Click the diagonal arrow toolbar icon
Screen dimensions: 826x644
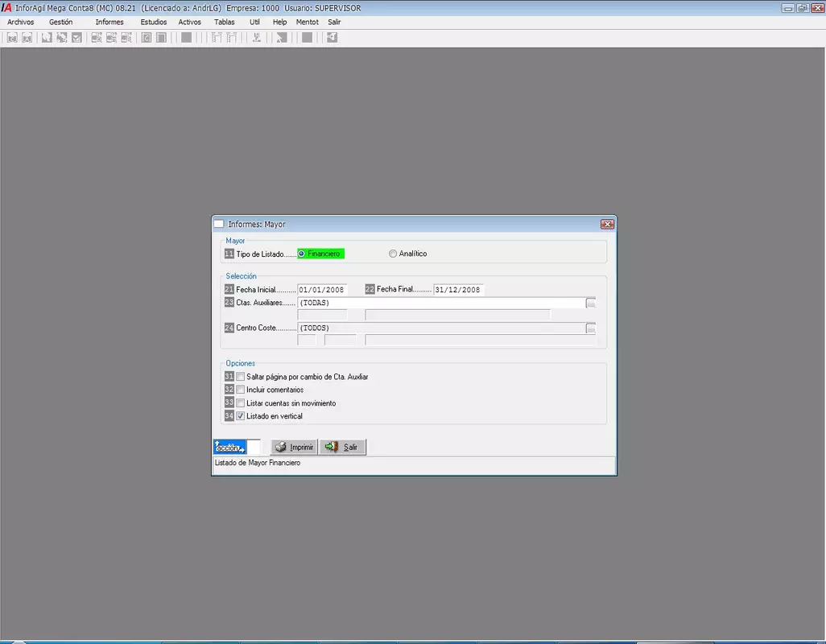click(282, 37)
